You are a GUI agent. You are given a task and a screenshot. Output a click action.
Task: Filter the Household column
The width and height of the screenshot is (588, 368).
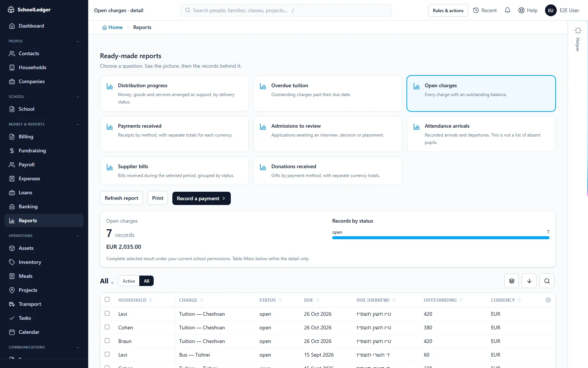[151, 300]
